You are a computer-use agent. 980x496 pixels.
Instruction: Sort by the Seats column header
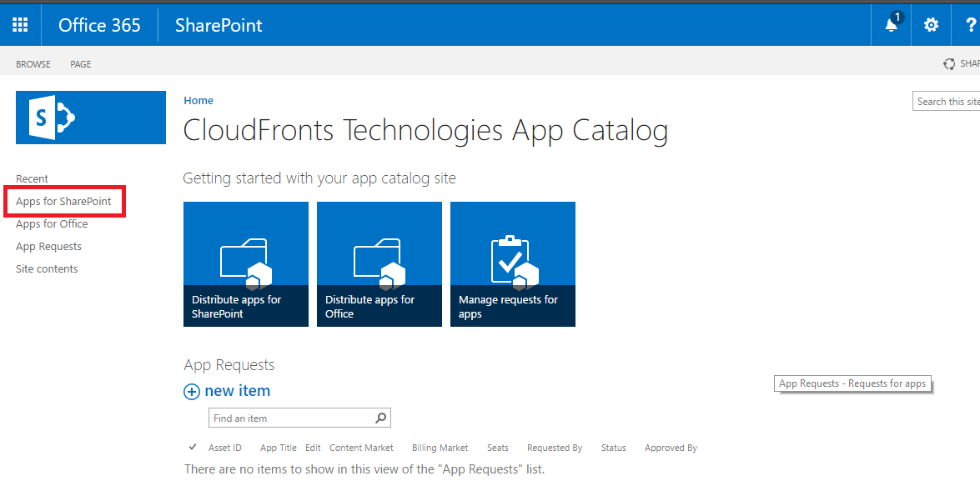[497, 448]
